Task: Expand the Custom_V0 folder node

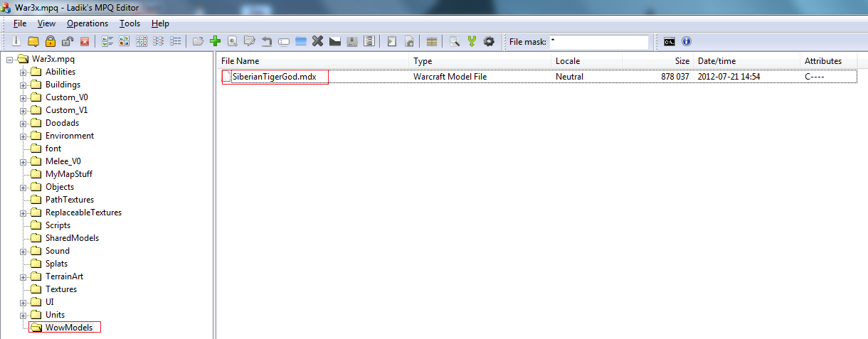Action: [x=23, y=97]
